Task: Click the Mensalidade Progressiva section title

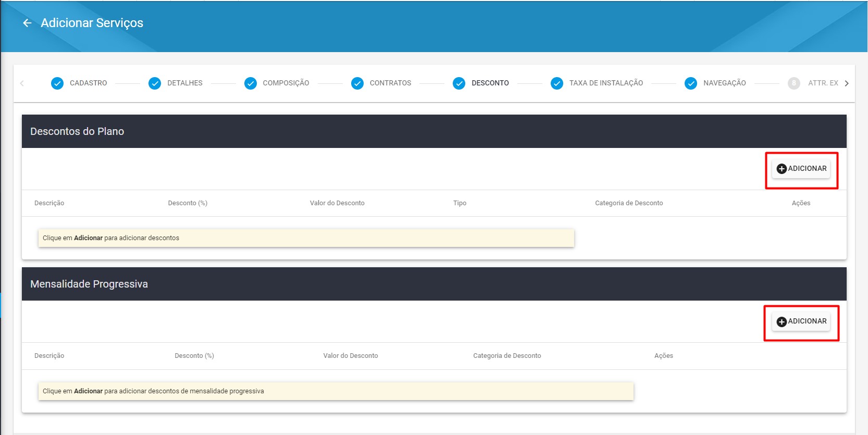Action: click(89, 284)
